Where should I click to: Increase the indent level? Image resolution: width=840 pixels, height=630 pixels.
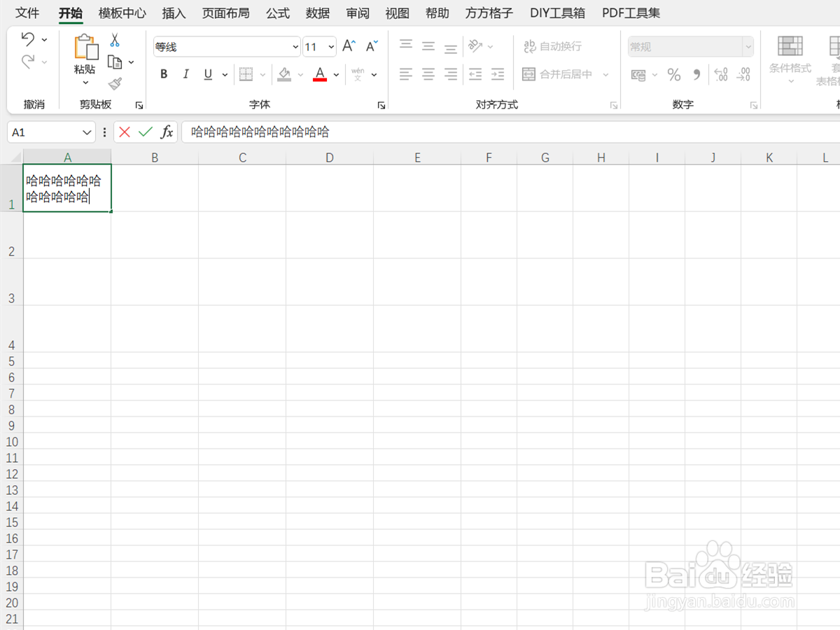coord(498,73)
